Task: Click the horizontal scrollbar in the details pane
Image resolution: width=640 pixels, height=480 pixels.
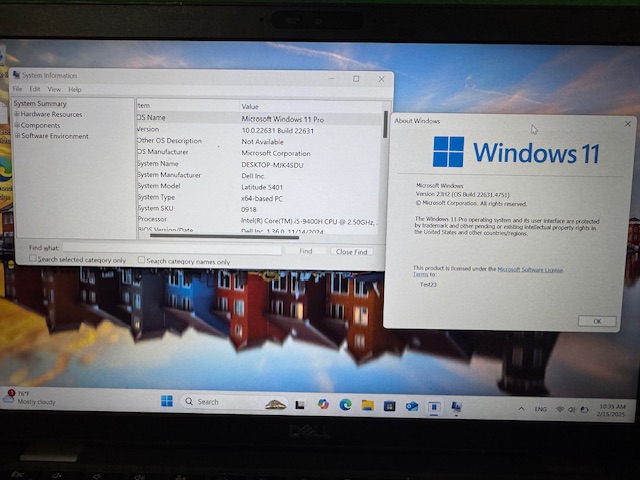Action: (x=224, y=236)
